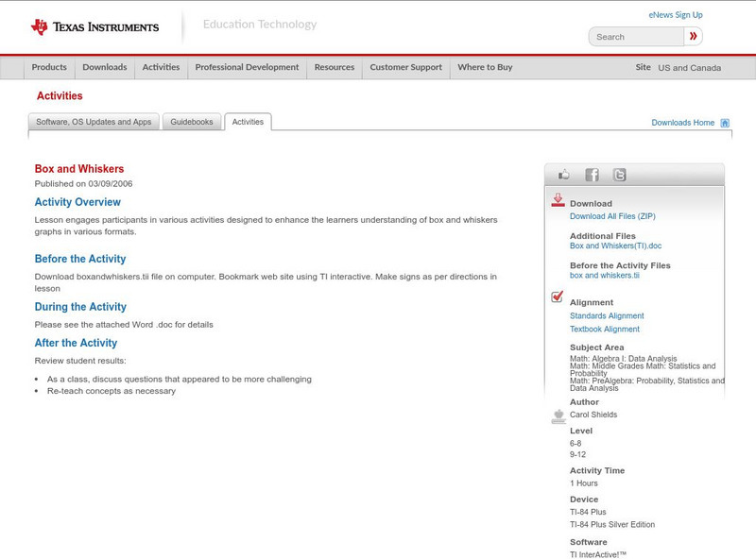Click into the Search input field
This screenshot has height=559, width=756.
tap(636, 37)
